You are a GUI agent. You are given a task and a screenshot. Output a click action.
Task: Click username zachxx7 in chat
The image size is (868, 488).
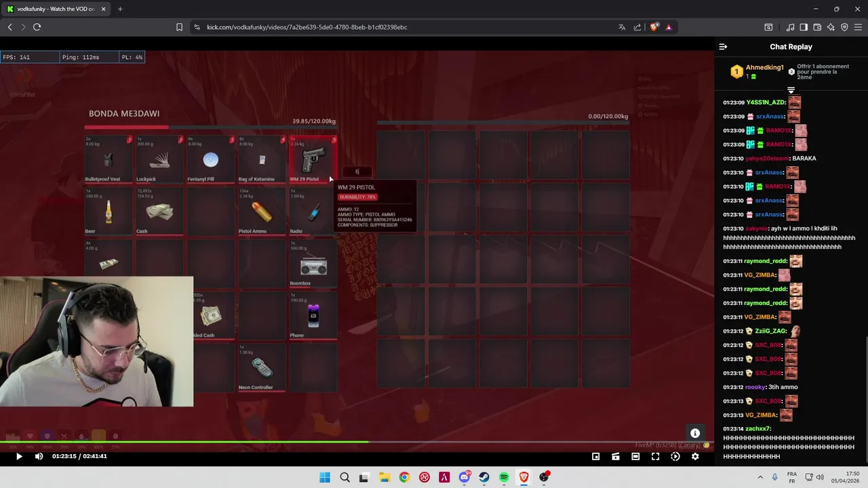(x=758, y=429)
